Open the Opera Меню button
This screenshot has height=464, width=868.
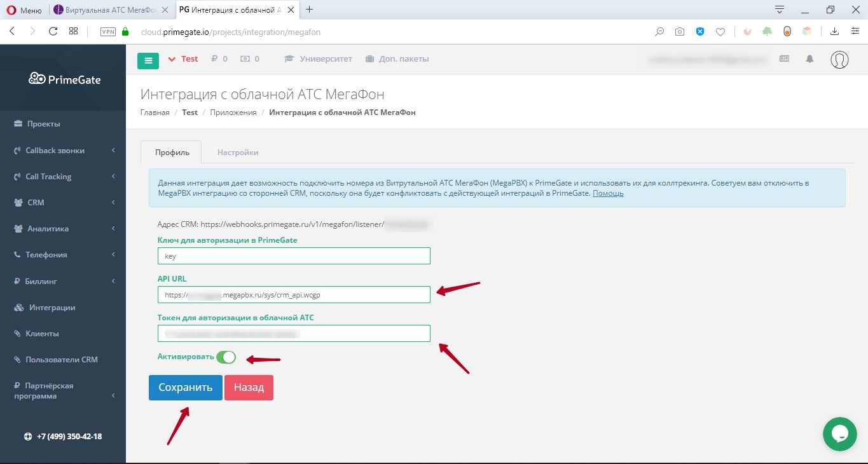[x=25, y=10]
